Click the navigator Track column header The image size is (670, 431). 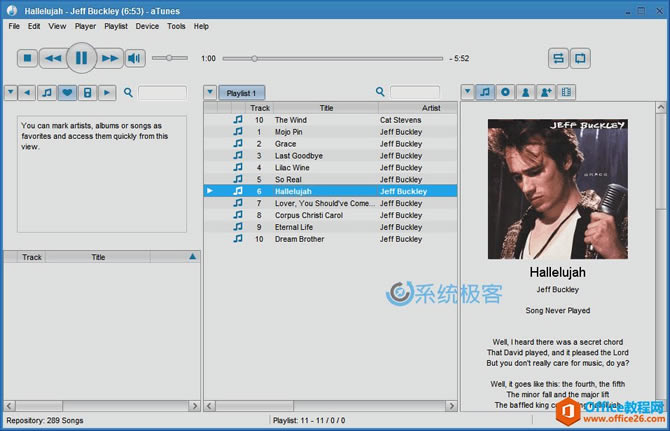point(32,257)
